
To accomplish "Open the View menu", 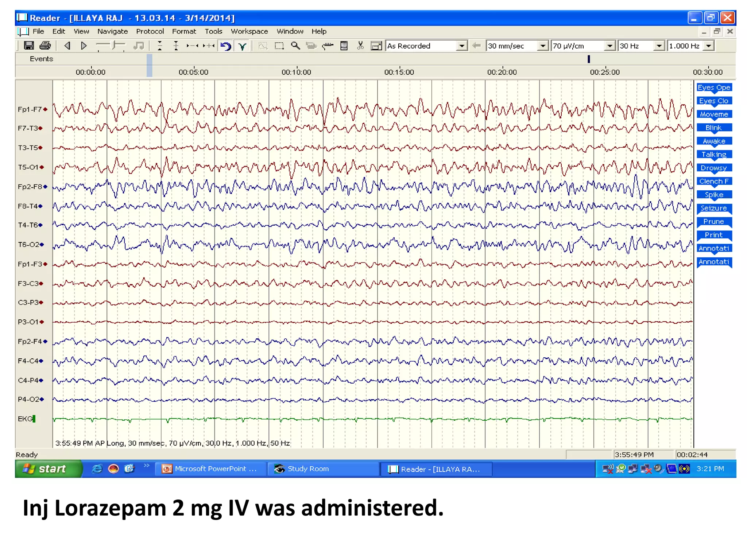I will coord(81,31).
